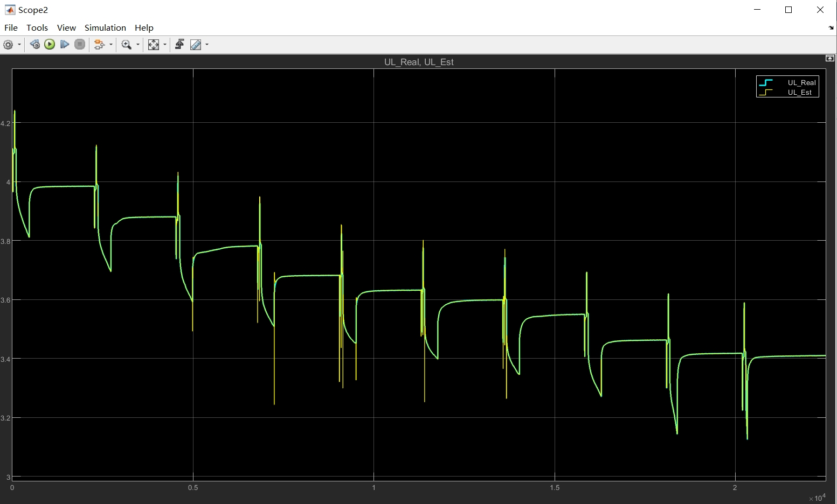Open the Simulation menu
837x504 pixels.
point(105,27)
